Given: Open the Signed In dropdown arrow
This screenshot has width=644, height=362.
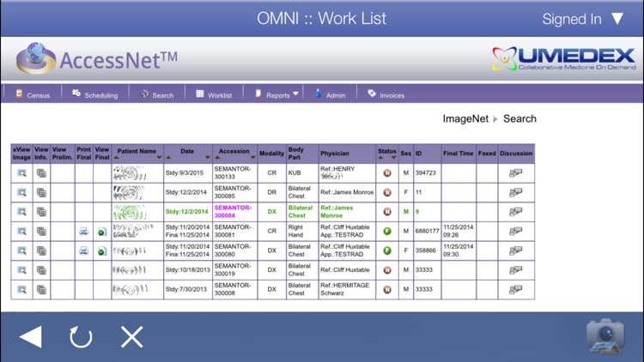Looking at the screenshot, I should 617,19.
